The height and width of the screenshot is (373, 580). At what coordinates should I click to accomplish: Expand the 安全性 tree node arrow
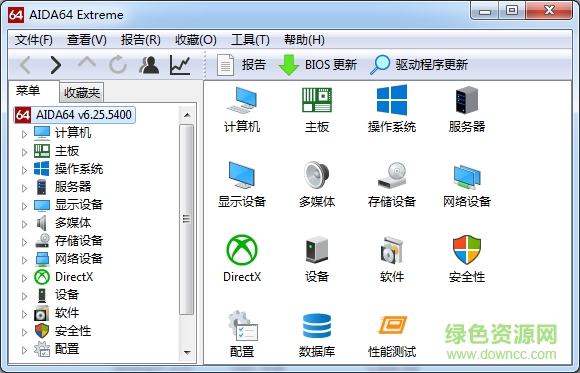click(24, 332)
